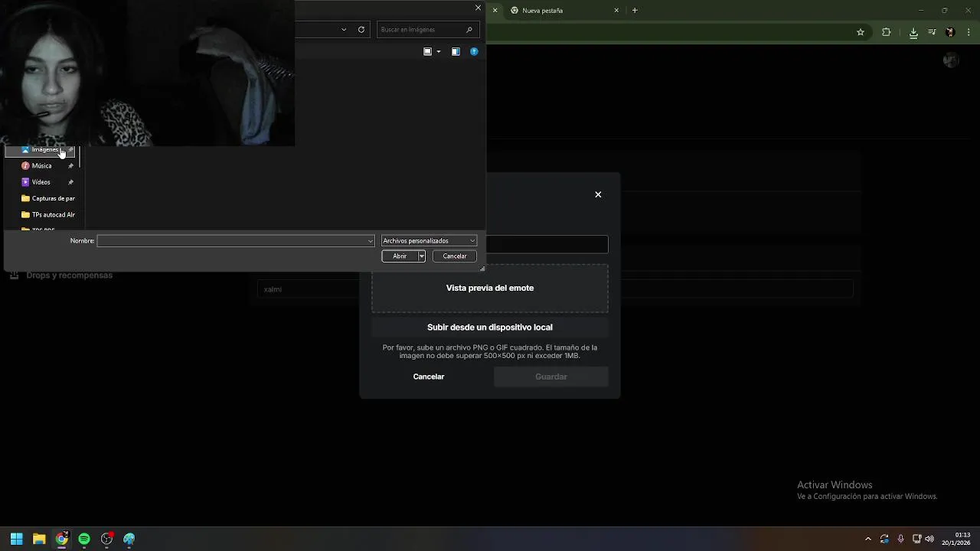Open 'Drops y recompensas' in sidebar
This screenshot has height=551, width=980.
point(61,275)
